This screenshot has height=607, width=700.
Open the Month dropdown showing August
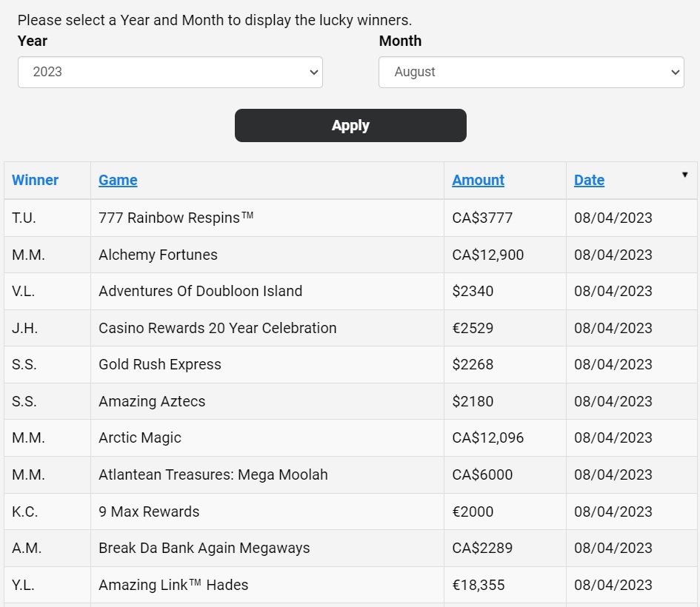(530, 72)
